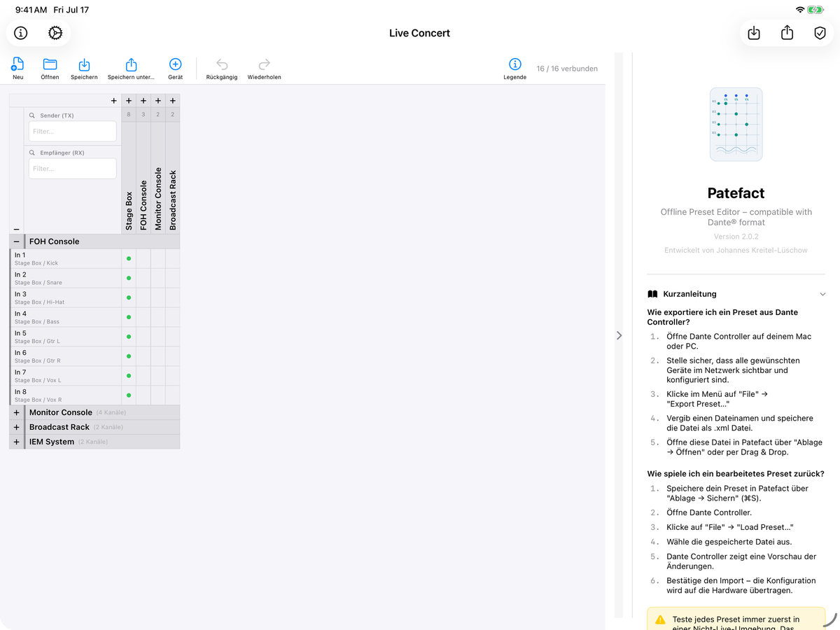Click the Live Concert document title

(419, 33)
